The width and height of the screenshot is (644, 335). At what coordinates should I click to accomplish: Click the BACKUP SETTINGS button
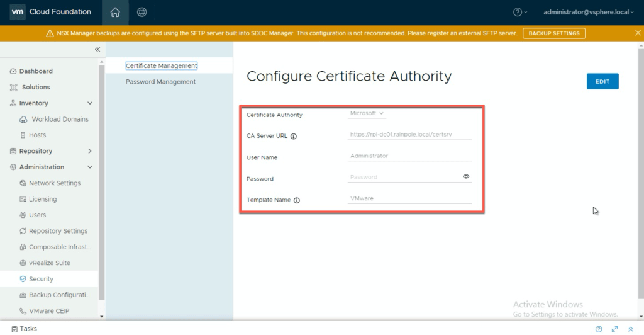pyautogui.click(x=553, y=33)
